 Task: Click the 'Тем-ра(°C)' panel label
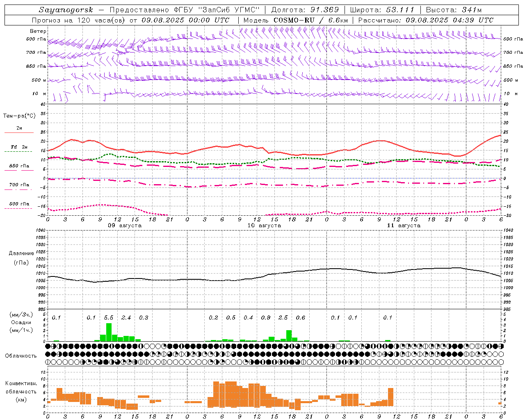click(x=19, y=116)
